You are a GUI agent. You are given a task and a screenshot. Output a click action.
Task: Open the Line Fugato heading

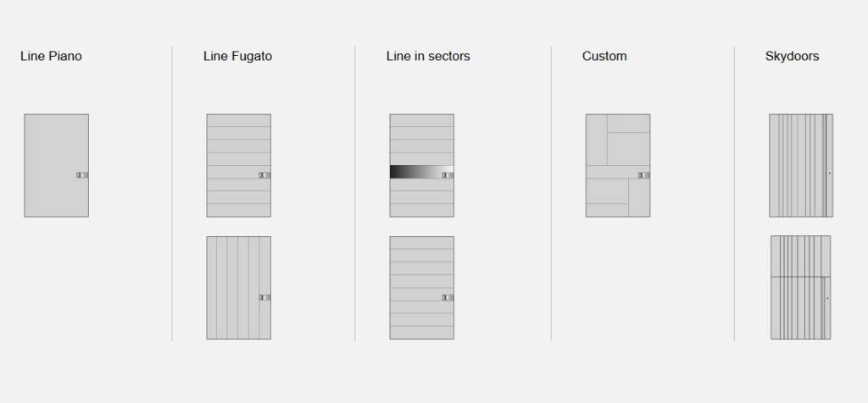point(237,57)
